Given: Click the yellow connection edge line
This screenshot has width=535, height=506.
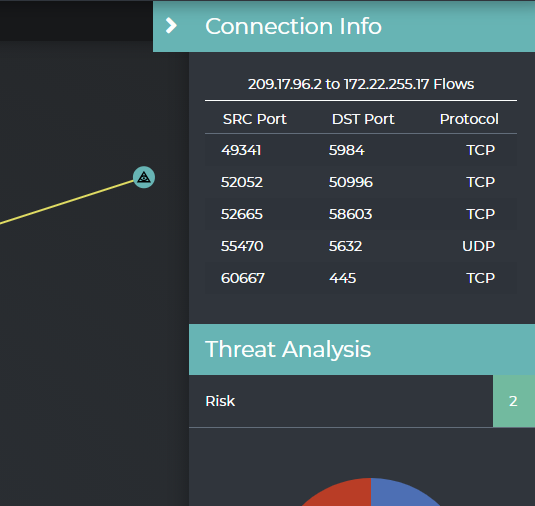Looking at the screenshot, I should [67, 202].
